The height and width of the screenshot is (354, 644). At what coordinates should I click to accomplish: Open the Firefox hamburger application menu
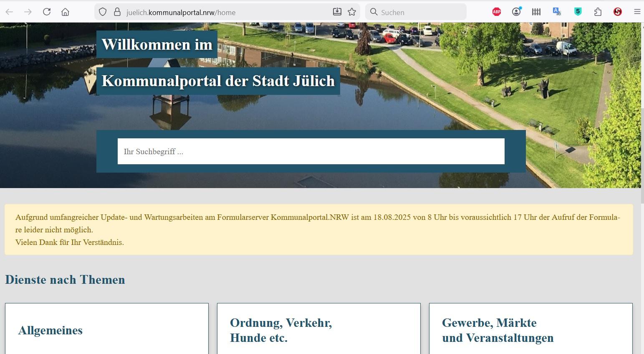[x=637, y=12]
